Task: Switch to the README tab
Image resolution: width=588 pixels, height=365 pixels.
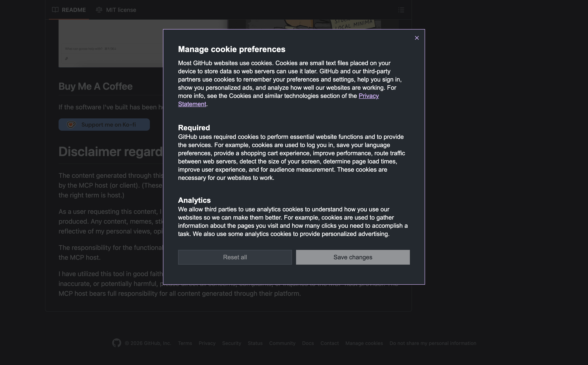Action: pos(73,10)
